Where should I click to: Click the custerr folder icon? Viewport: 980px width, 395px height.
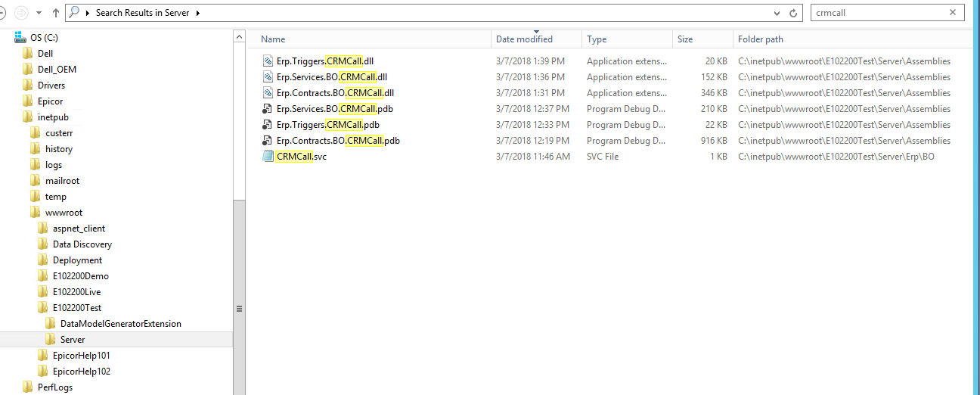pos(36,132)
